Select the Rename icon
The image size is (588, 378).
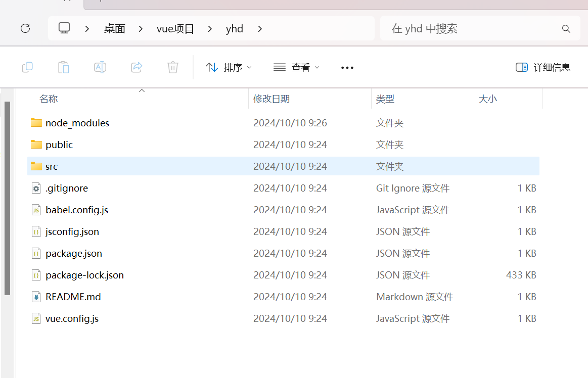100,67
